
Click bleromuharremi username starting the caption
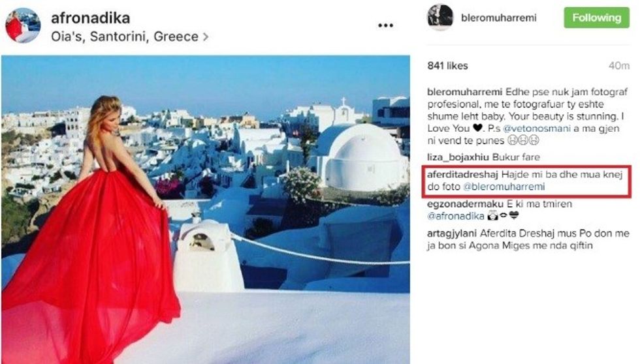click(x=464, y=92)
